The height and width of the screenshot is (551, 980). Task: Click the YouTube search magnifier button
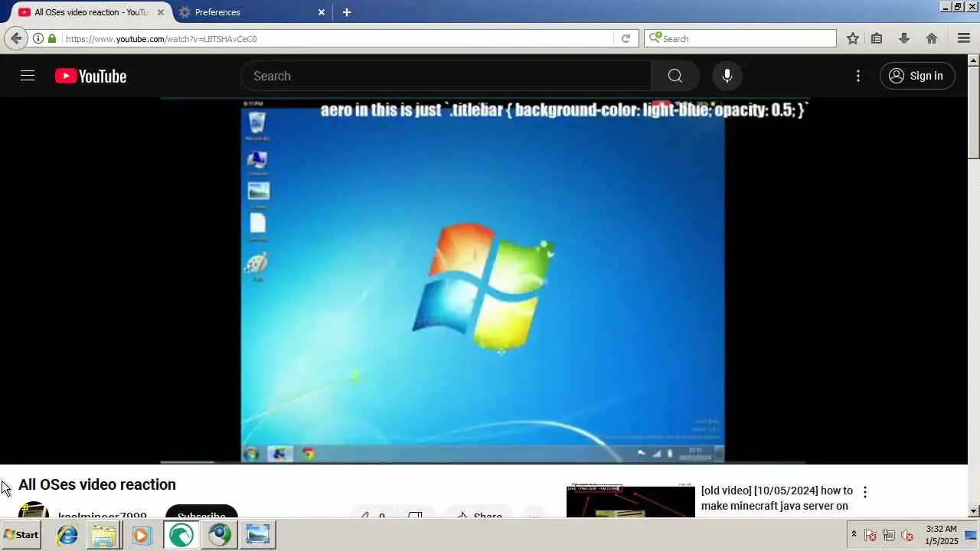point(675,76)
